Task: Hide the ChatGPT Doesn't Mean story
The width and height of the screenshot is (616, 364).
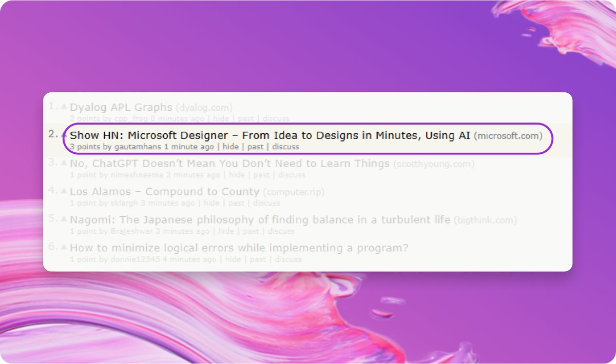Action: [x=237, y=175]
